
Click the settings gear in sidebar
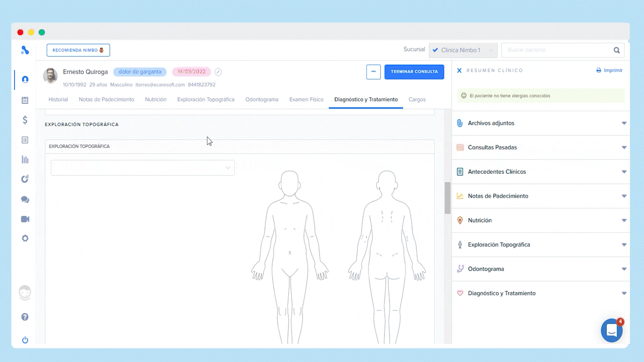tap(25, 238)
